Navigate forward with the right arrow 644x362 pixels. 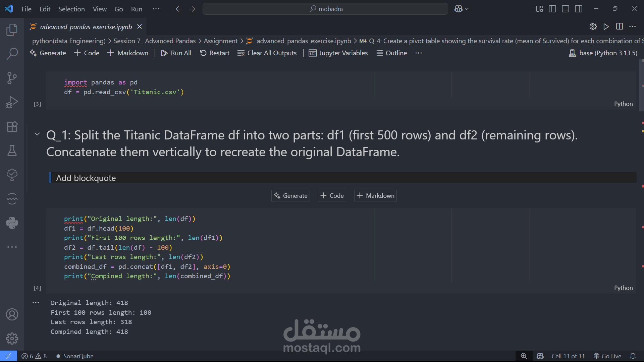pyautogui.click(x=192, y=9)
